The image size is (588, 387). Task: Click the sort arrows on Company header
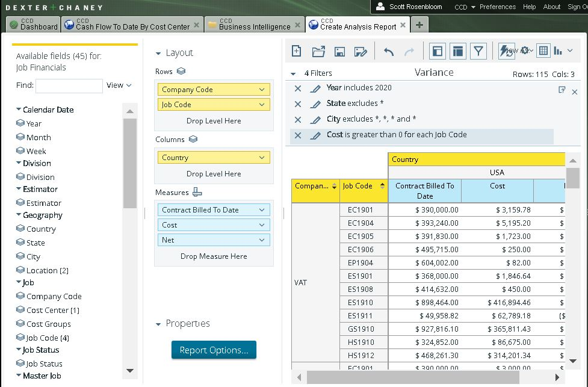[334, 186]
